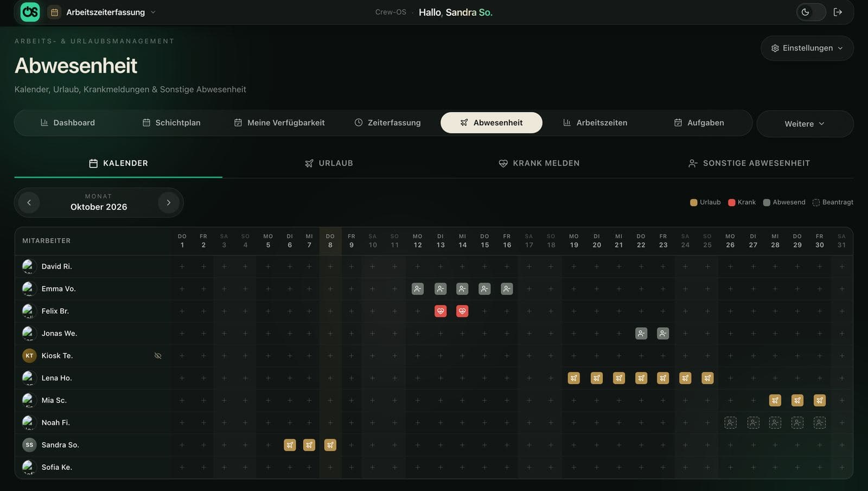The width and height of the screenshot is (868, 491).
Task: Expand the Einstellungen dropdown
Action: coord(807,48)
